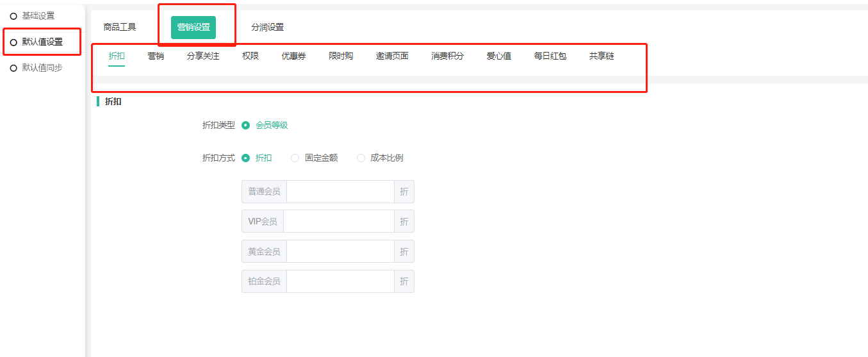The image size is (868, 357).
Task: Select the 每日红包 sub-tab
Action: click(x=550, y=56)
